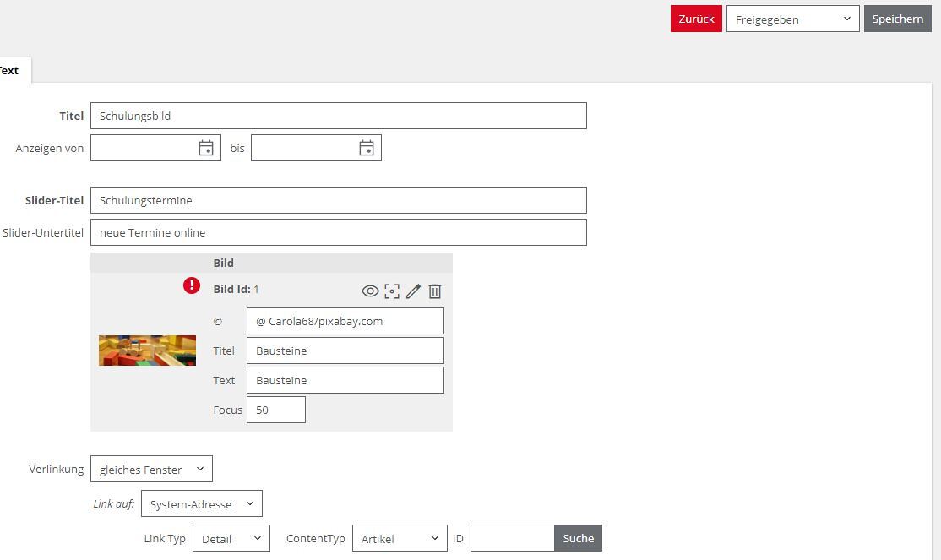Focus the Slider-Untertitel input field
Screen dimensions: 941x560
[338, 233]
